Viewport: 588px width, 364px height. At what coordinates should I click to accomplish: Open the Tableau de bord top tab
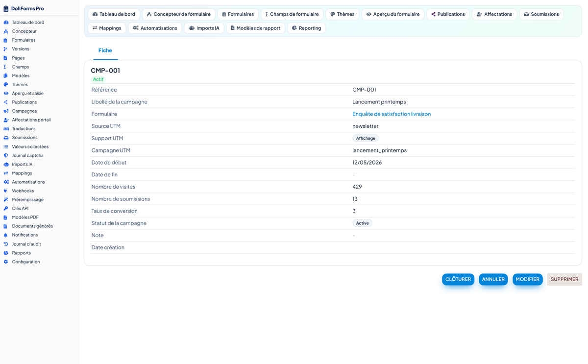click(114, 14)
